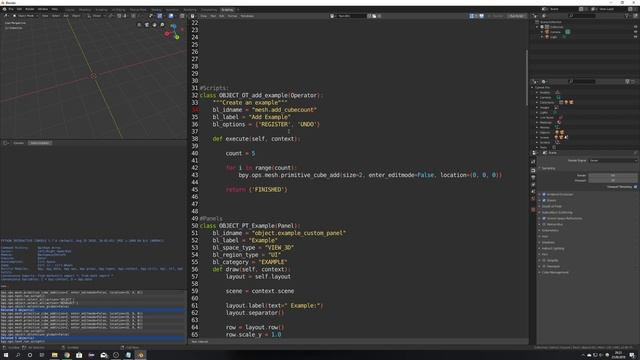
Task: Open the Render menu
Action: tap(30, 9)
